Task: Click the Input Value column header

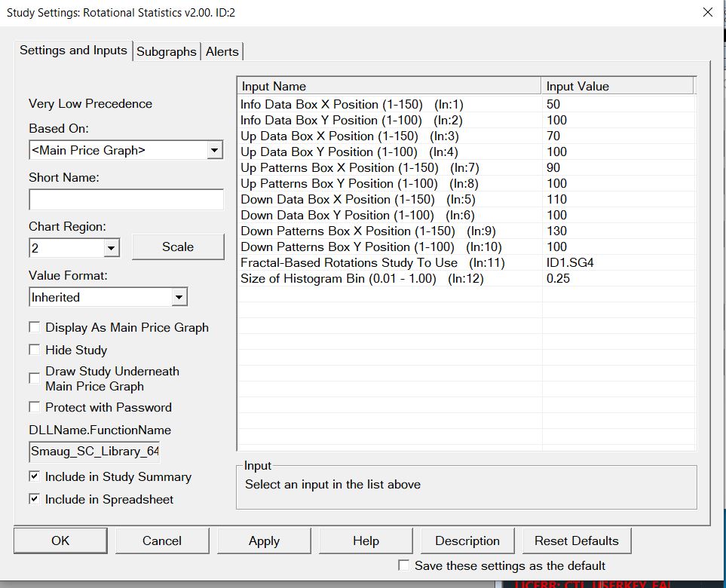Action: (617, 86)
